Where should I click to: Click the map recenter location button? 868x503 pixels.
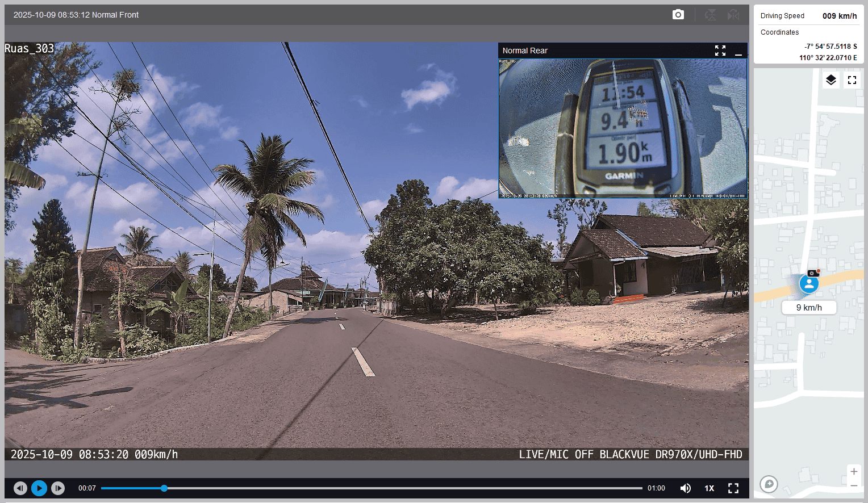(769, 484)
